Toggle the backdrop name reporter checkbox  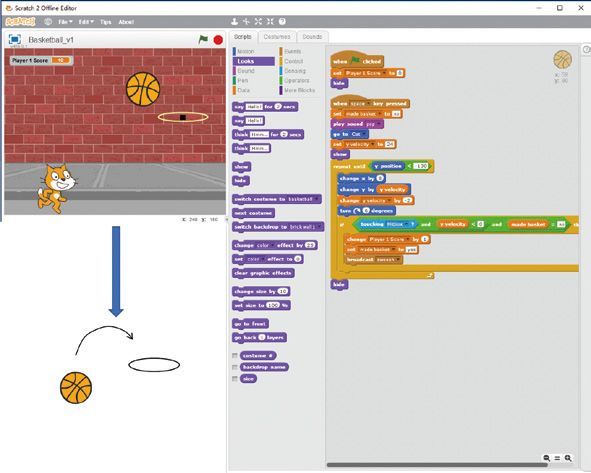click(235, 367)
